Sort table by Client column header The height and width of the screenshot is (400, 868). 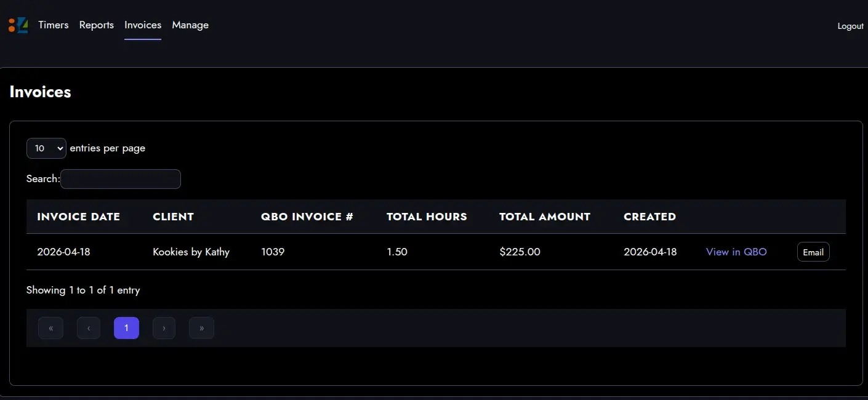173,217
